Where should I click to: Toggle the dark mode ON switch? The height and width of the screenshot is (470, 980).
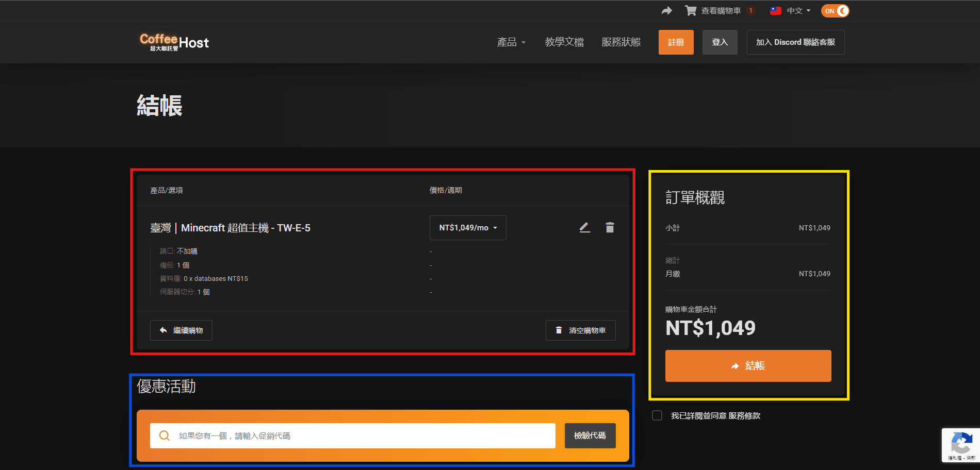click(x=835, y=11)
